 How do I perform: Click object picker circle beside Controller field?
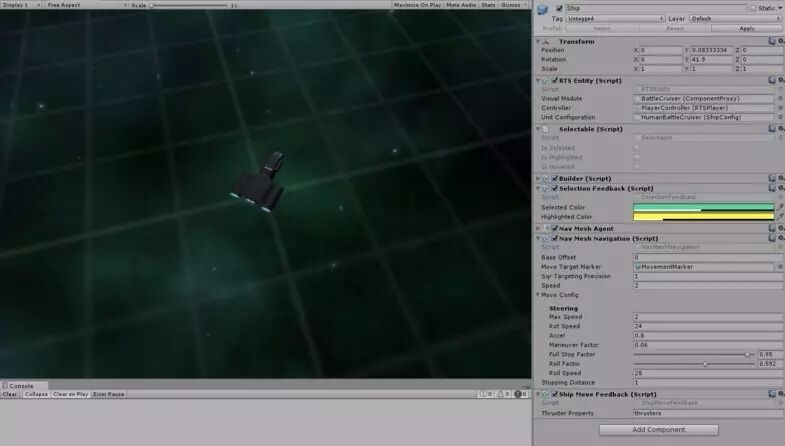point(780,108)
